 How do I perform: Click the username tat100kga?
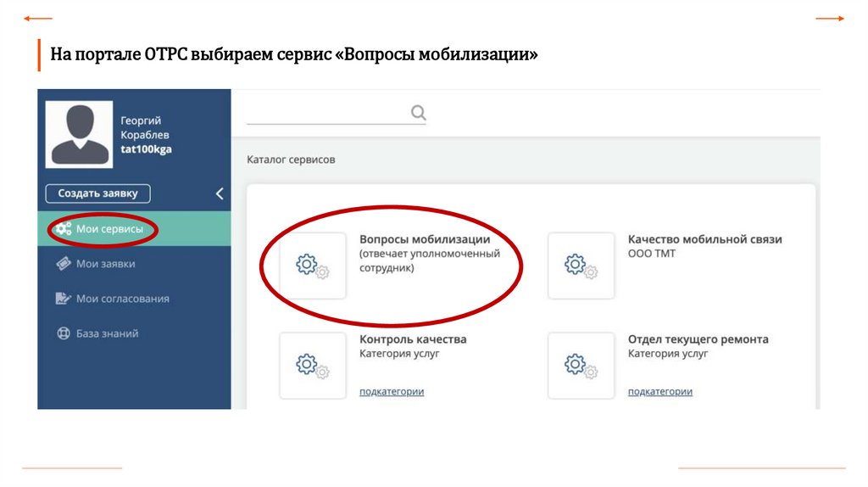tap(146, 149)
